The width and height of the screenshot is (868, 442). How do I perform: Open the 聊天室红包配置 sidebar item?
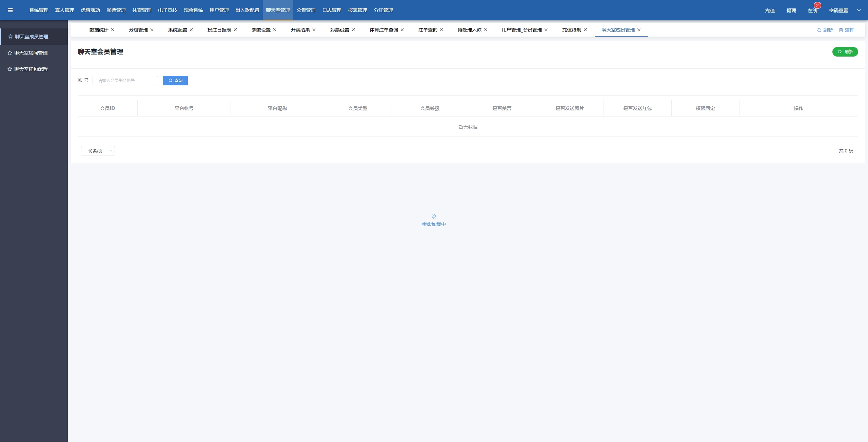coord(31,69)
